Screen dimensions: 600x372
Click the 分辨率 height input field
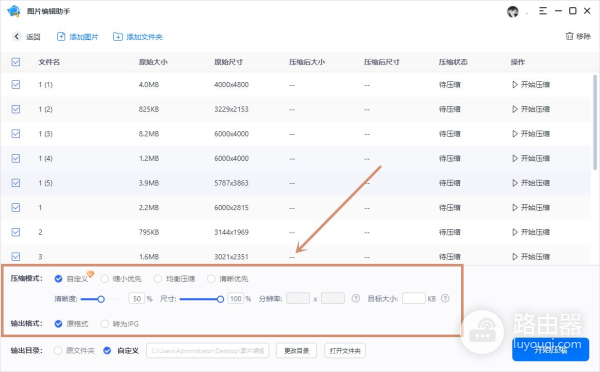point(333,298)
